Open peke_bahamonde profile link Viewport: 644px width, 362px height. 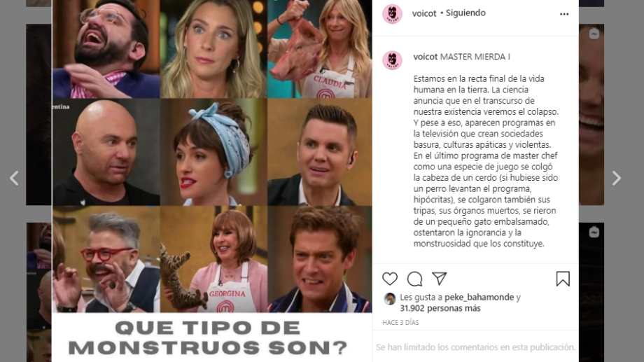coord(479,297)
